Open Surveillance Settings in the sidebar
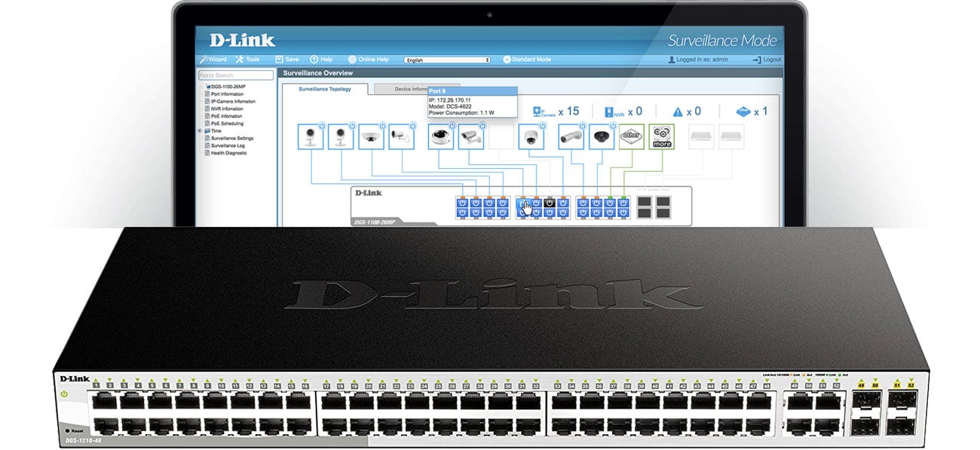 click(229, 139)
